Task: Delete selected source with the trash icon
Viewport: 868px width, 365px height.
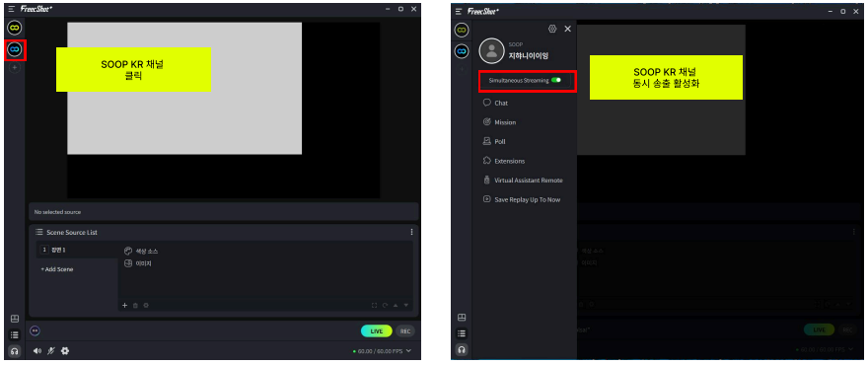Action: coord(136,305)
